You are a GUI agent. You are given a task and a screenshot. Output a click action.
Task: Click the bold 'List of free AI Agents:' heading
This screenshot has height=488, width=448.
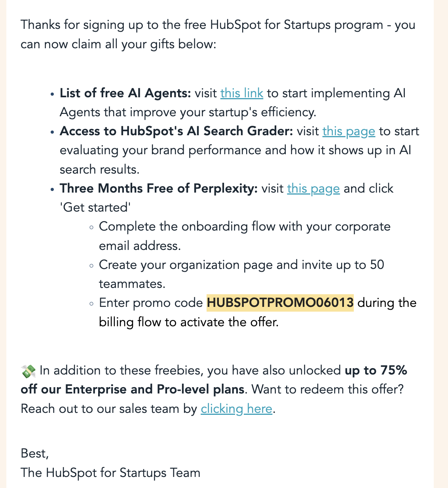click(125, 93)
